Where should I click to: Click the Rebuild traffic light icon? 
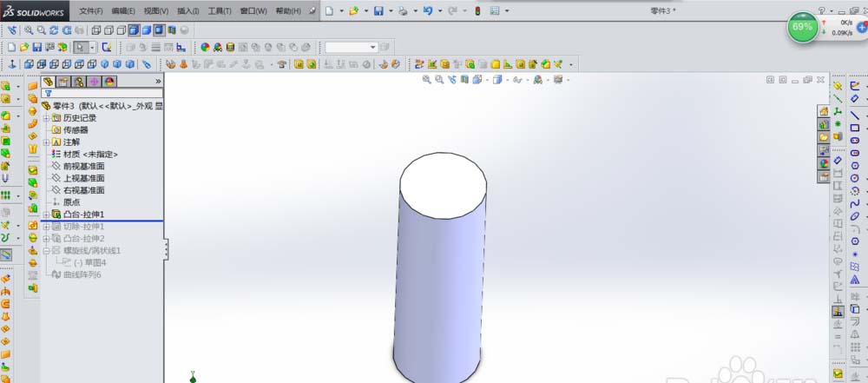coord(477,10)
